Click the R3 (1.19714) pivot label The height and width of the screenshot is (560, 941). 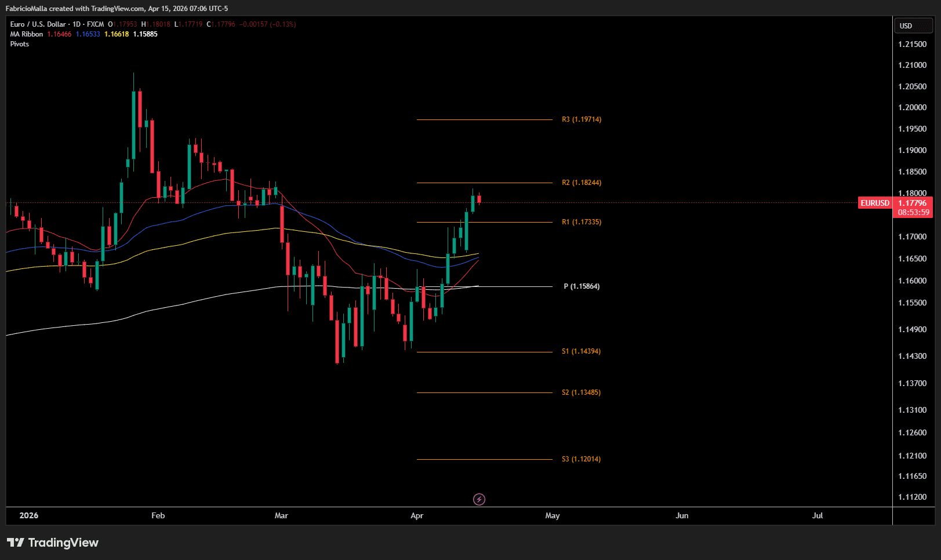point(582,119)
